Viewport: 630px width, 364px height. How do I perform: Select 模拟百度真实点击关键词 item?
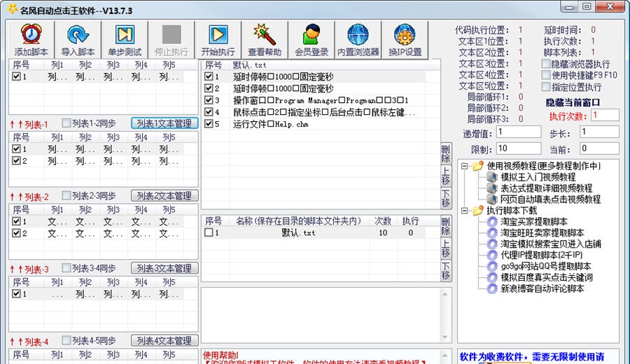pyautogui.click(x=546, y=278)
